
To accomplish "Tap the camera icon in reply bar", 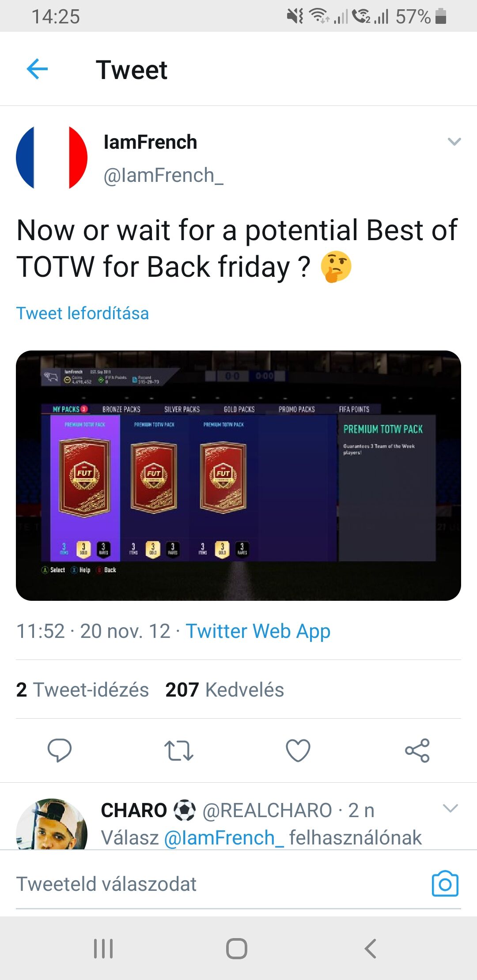I will click(x=445, y=883).
